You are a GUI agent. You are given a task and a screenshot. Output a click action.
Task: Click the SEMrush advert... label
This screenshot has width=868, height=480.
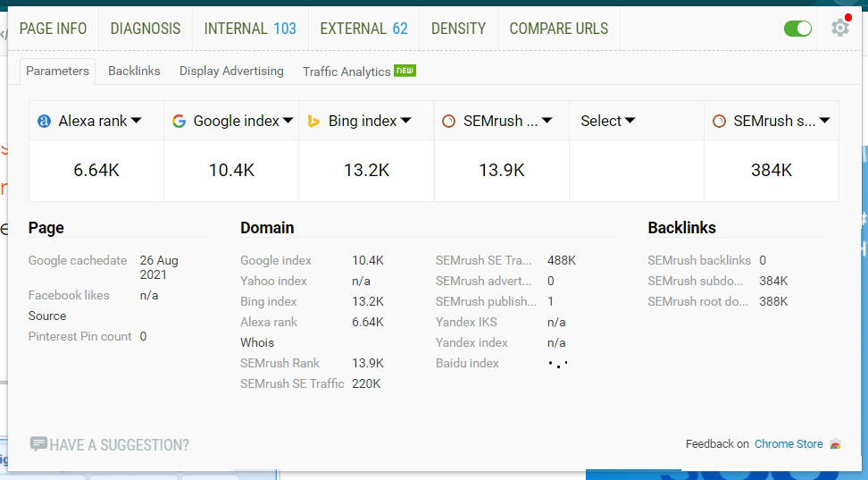483,281
